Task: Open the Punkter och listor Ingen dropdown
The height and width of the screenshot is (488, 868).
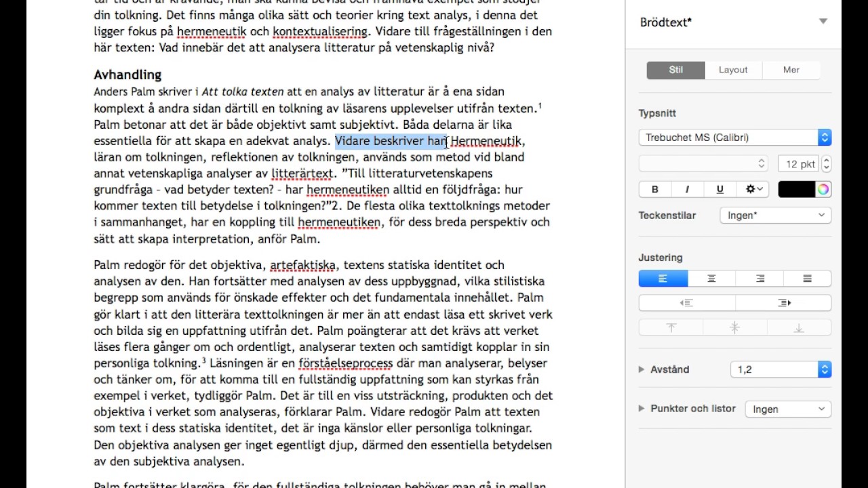Action: point(788,409)
